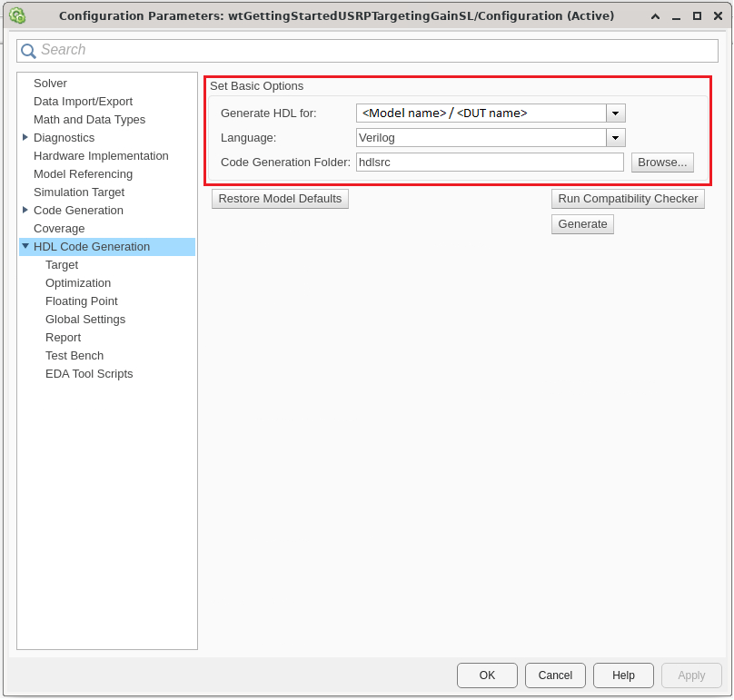
Task: Click the search magnifier icon
Action: coord(28,51)
